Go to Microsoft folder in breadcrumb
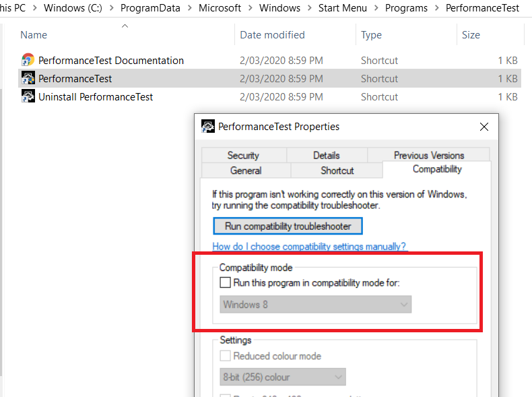This screenshot has width=532, height=397. click(x=220, y=8)
